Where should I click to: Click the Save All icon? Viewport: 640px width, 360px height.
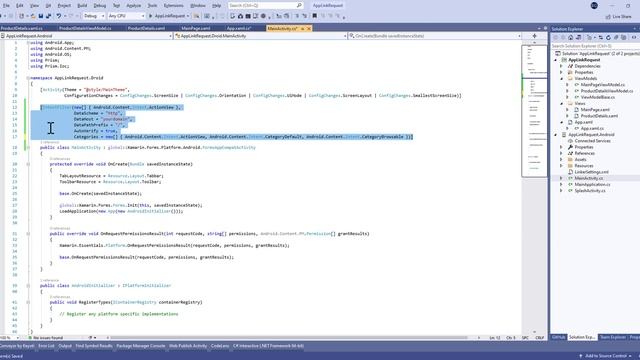(x=49, y=16)
